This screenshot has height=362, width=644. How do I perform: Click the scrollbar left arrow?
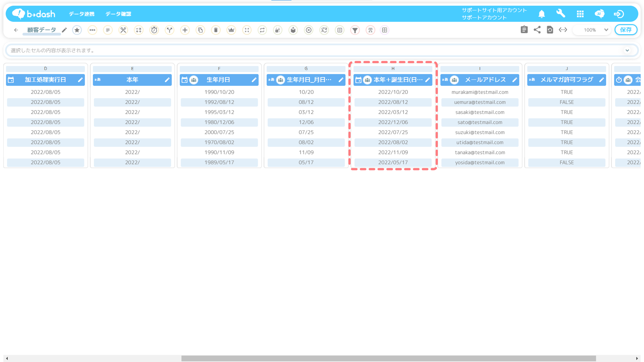point(7,358)
